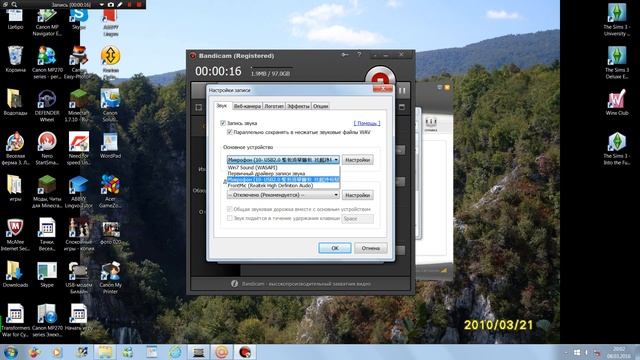Image resolution: width=640 pixels, height=360 pixels.
Task: Click OK in the Настройки записи dialog
Action: coord(335,248)
